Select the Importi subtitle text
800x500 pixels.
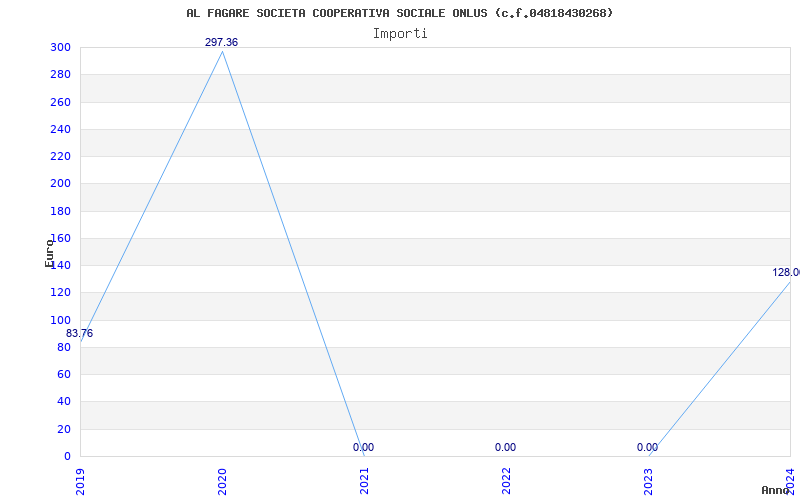400,34
